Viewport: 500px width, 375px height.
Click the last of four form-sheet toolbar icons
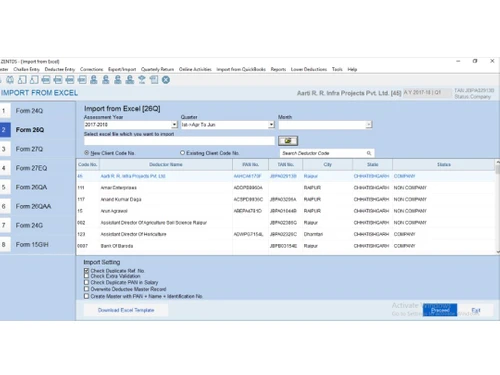point(82,80)
